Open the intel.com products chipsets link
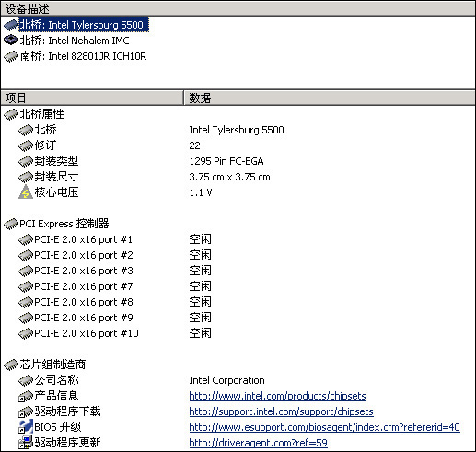476x452 pixels. pos(277,396)
